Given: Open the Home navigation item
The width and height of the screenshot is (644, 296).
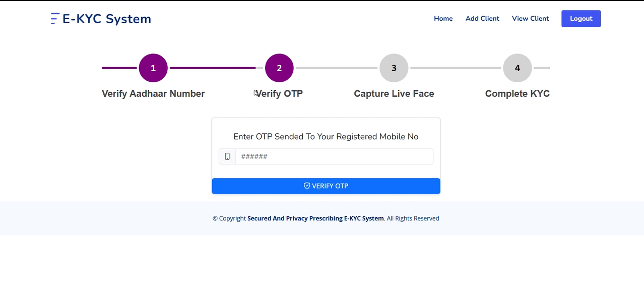Looking at the screenshot, I should (x=443, y=18).
